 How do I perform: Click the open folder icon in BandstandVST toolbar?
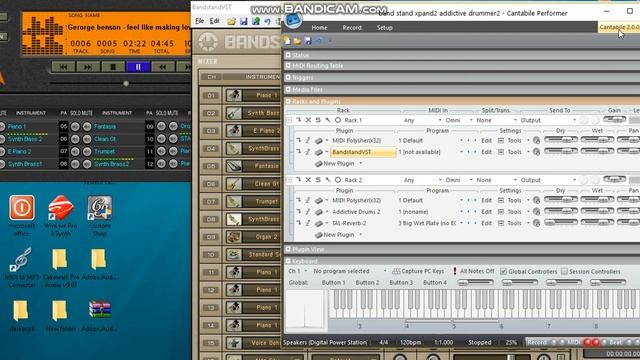pos(231,21)
